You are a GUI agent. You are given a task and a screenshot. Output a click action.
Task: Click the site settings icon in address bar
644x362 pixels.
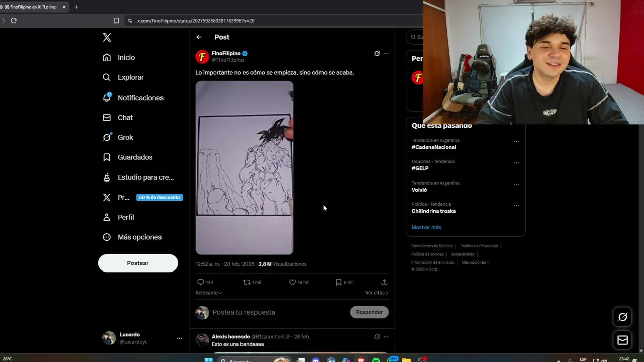click(130, 21)
